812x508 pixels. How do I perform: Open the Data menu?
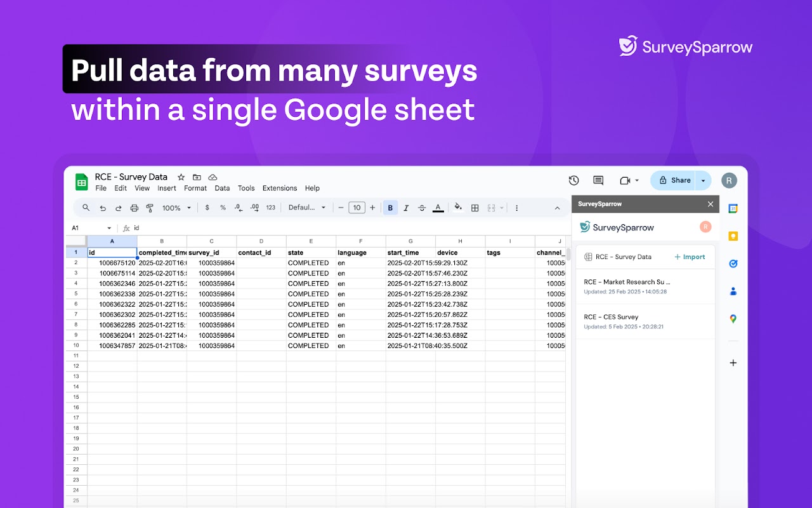(x=222, y=188)
